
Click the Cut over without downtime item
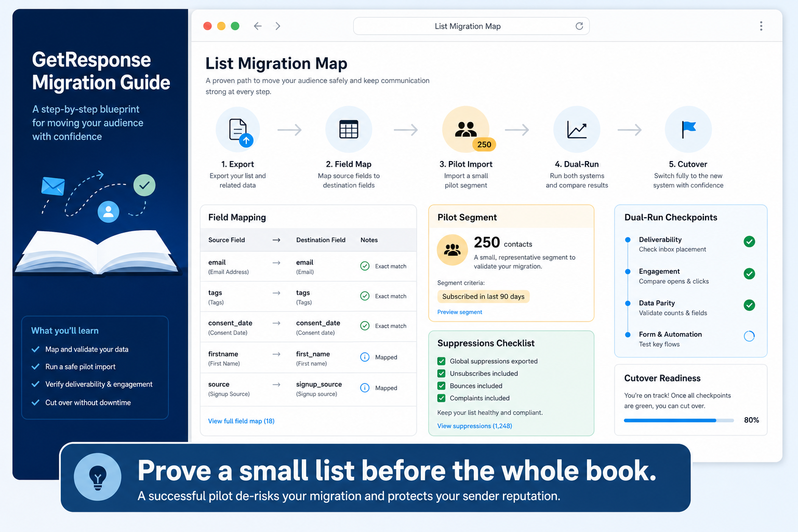click(x=88, y=403)
